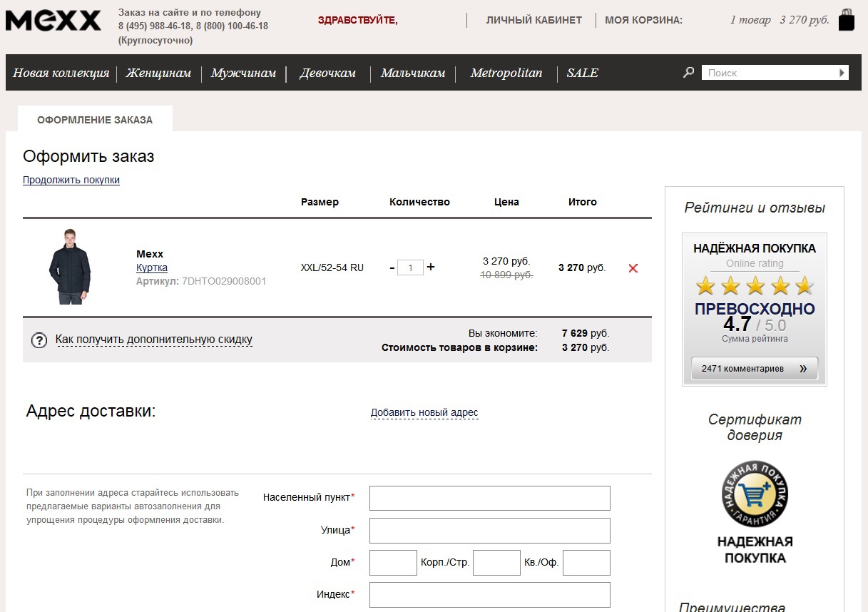The image size is (868, 612).
Task: Click the Mexx logo
Action: (x=53, y=21)
